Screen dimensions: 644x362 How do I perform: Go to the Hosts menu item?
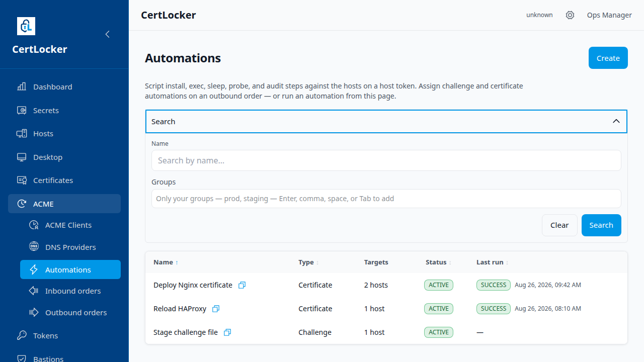click(x=64, y=134)
